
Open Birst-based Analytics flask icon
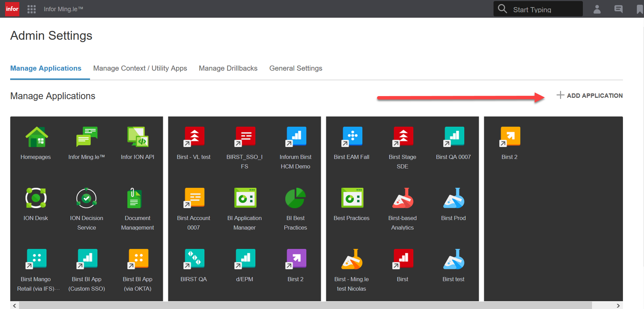[403, 198]
